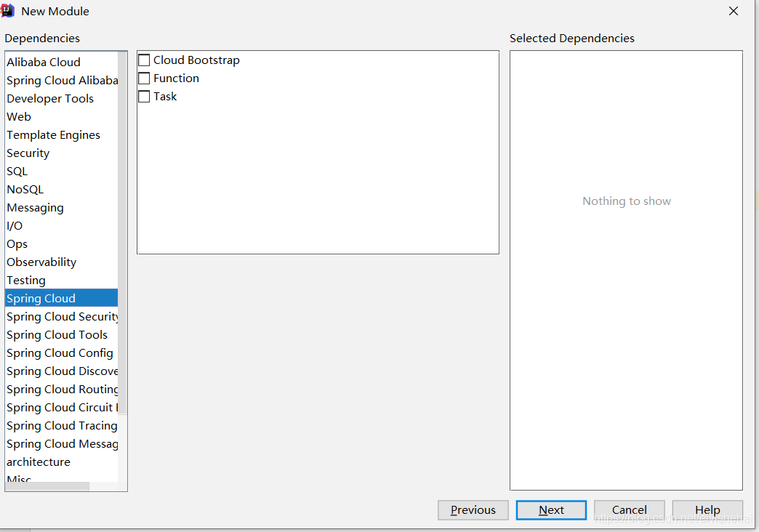The height and width of the screenshot is (532, 759).
Task: Select the Security category
Action: pyautogui.click(x=62, y=153)
